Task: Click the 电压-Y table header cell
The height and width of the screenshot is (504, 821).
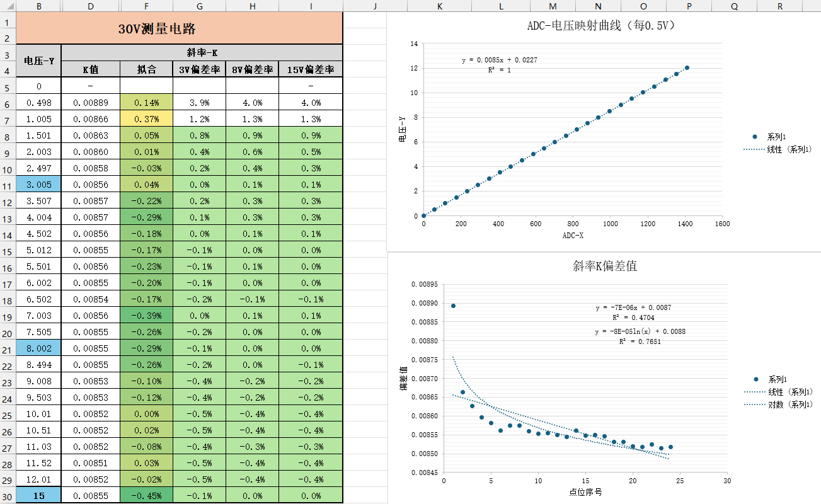Action: coord(38,60)
